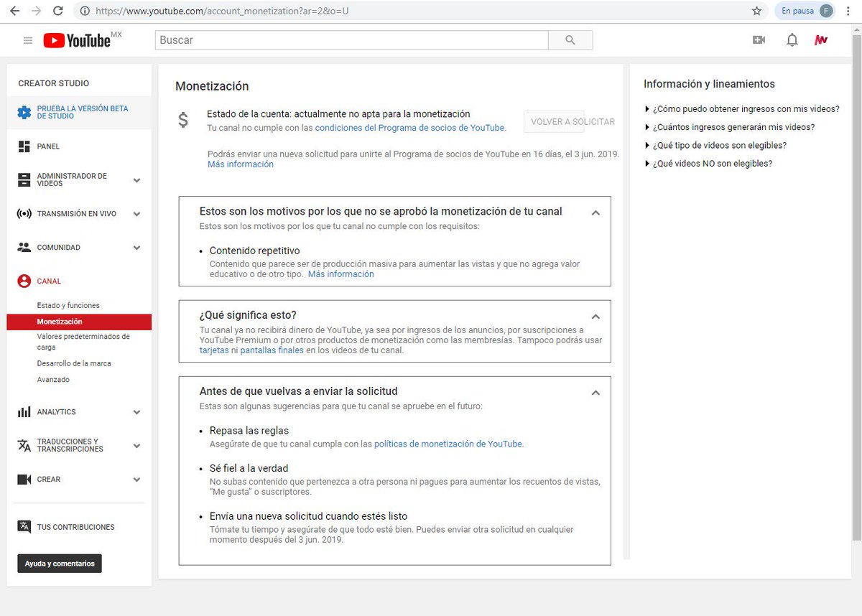Click the Administrador de videos icon
The image size is (862, 616).
point(24,179)
